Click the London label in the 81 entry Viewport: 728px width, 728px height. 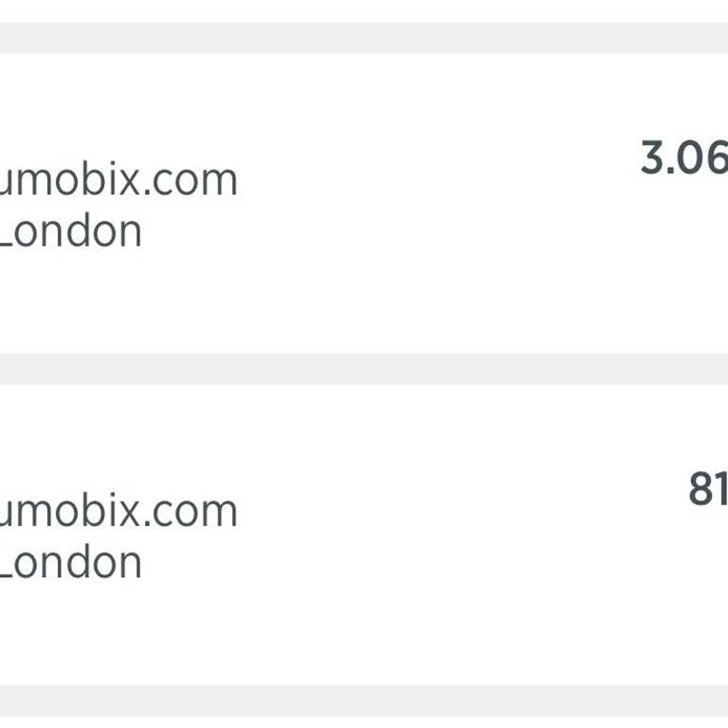pyautogui.click(x=71, y=563)
